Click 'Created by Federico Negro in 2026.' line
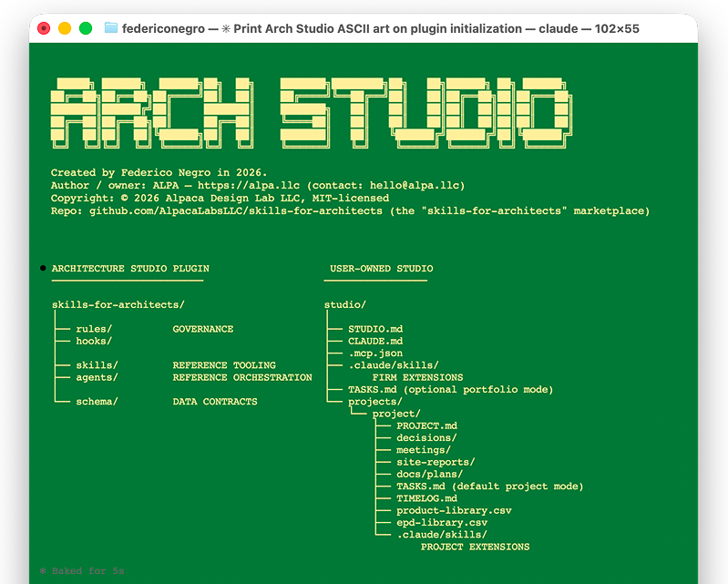The image size is (728, 584). [x=159, y=173]
